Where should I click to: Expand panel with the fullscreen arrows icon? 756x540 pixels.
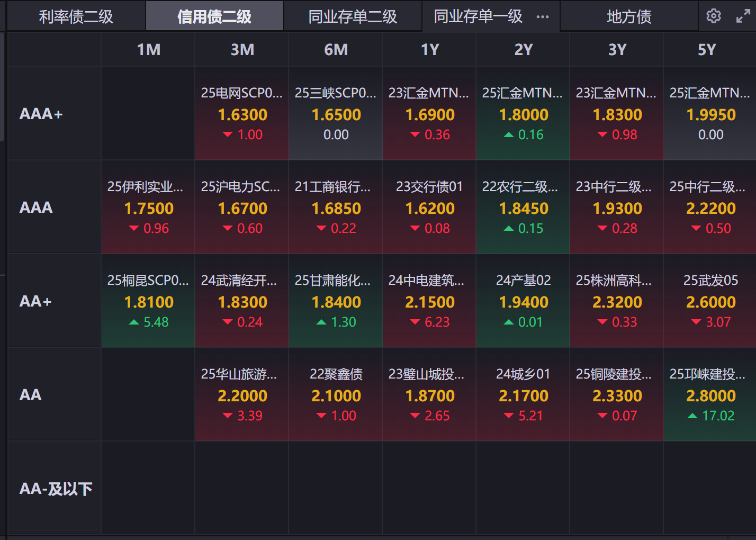(x=743, y=16)
